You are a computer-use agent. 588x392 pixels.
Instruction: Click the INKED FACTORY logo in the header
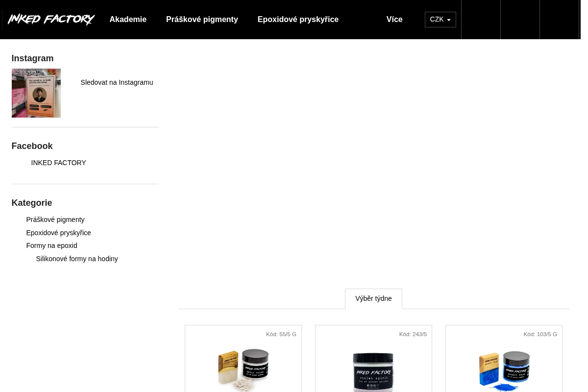click(51, 20)
